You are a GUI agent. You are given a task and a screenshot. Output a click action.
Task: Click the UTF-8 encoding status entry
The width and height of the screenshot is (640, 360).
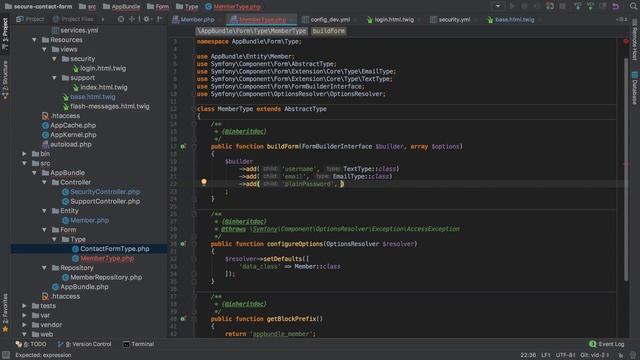click(565, 355)
